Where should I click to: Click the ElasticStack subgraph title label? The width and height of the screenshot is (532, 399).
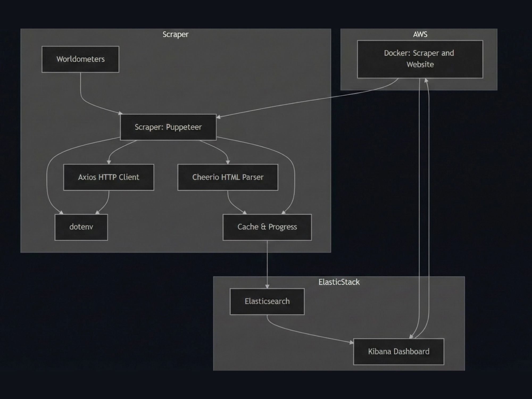[339, 282]
